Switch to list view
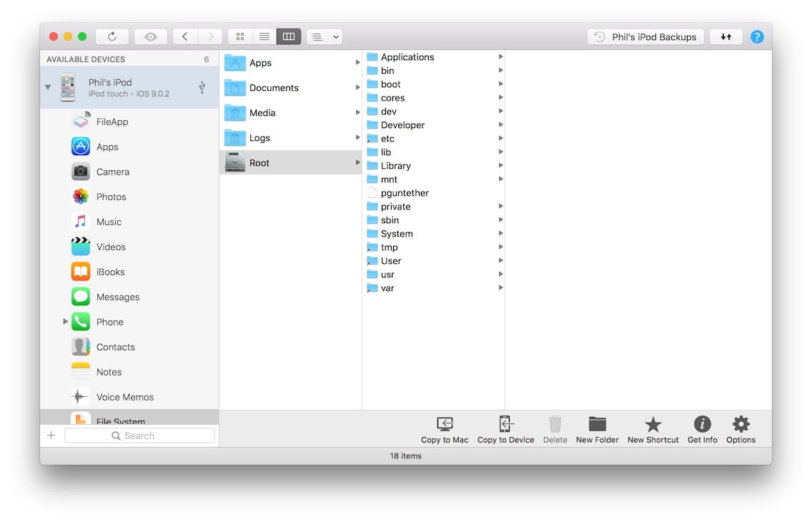This screenshot has height=522, width=812. [264, 36]
